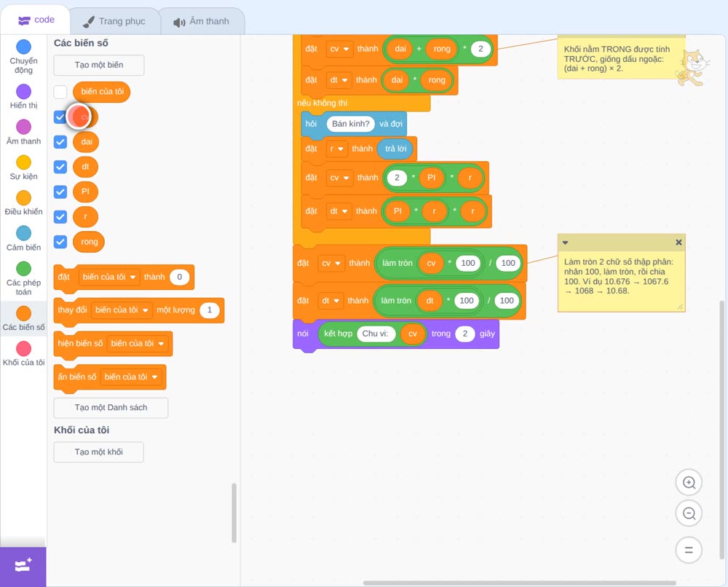The image size is (728, 587).
Task: Open the Sự kiện block category
Action: coord(23,168)
